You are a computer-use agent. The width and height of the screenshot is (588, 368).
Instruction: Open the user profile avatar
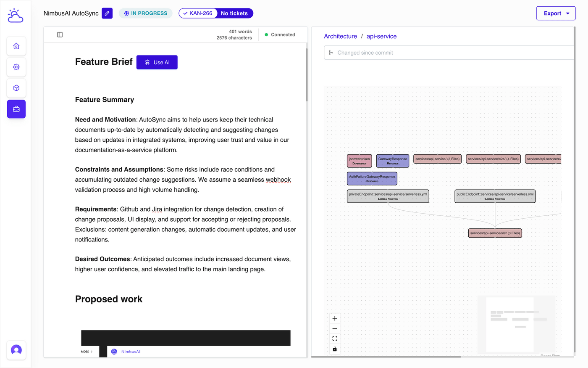coord(16,350)
